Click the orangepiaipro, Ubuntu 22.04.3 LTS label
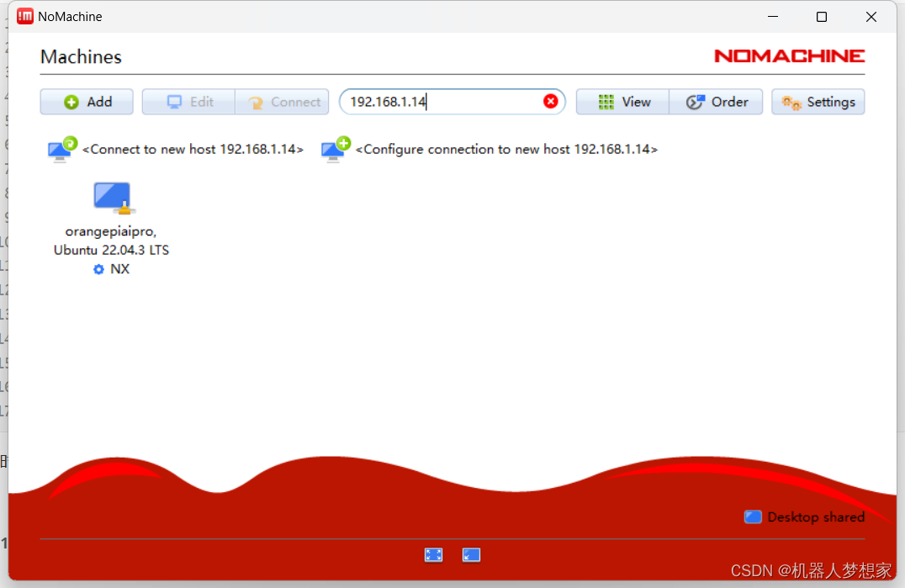 click(111, 241)
